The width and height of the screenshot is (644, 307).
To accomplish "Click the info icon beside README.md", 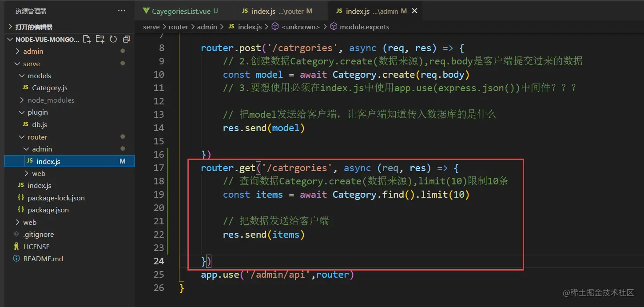I will click(x=16, y=259).
